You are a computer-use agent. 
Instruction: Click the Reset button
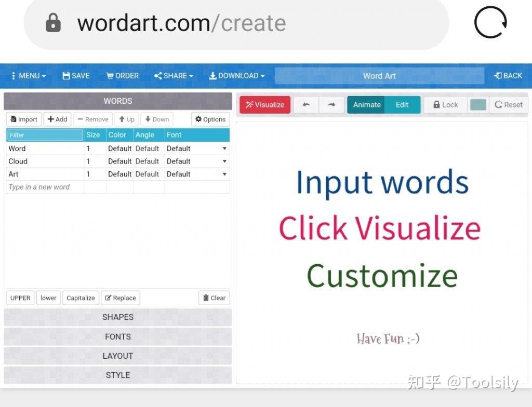point(509,104)
